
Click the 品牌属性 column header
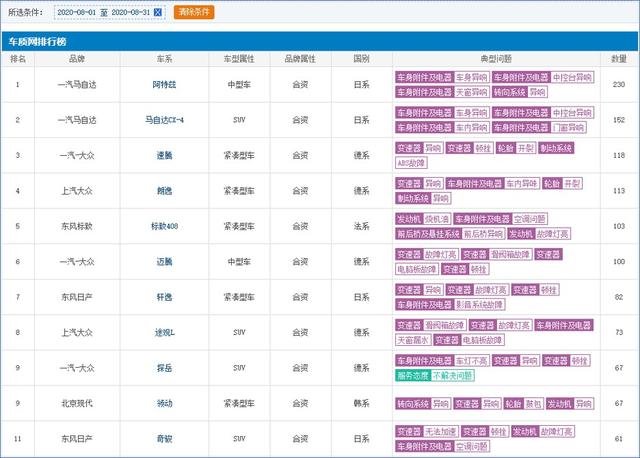[x=300, y=59]
